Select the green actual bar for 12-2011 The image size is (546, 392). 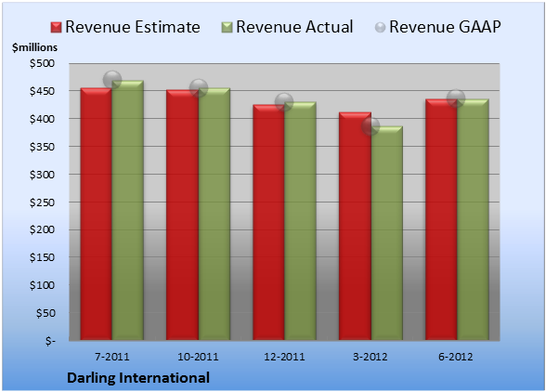300,221
